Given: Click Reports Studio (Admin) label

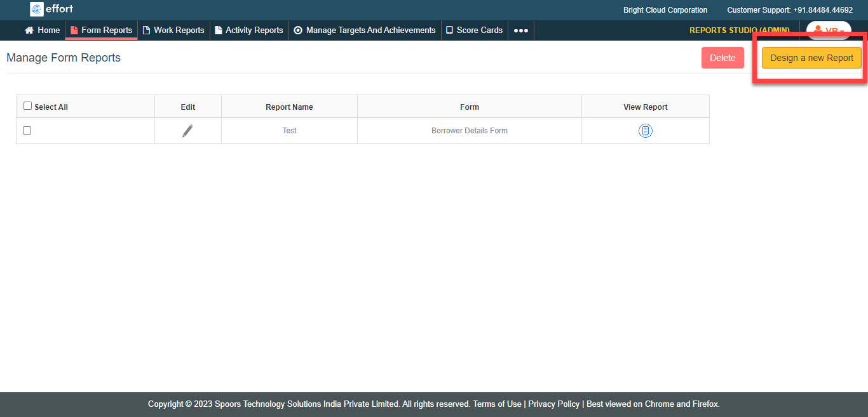Looking at the screenshot, I should (x=739, y=30).
